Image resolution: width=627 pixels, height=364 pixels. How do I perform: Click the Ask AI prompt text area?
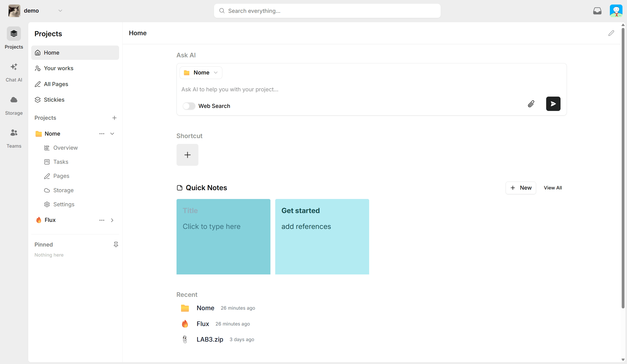(371, 89)
